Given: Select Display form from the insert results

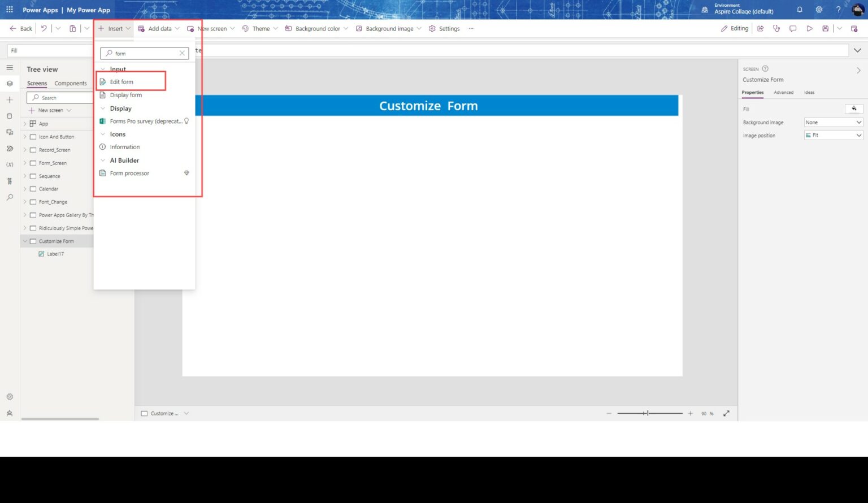Looking at the screenshot, I should [x=125, y=95].
